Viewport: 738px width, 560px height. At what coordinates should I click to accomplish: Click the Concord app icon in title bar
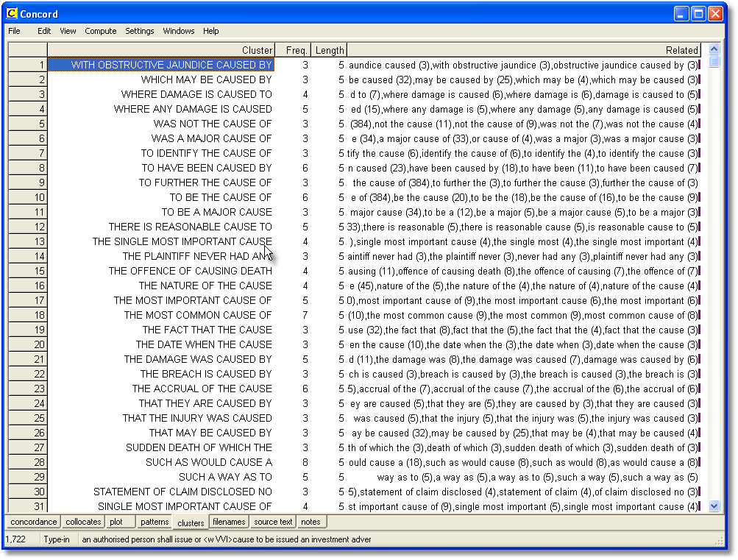click(13, 14)
